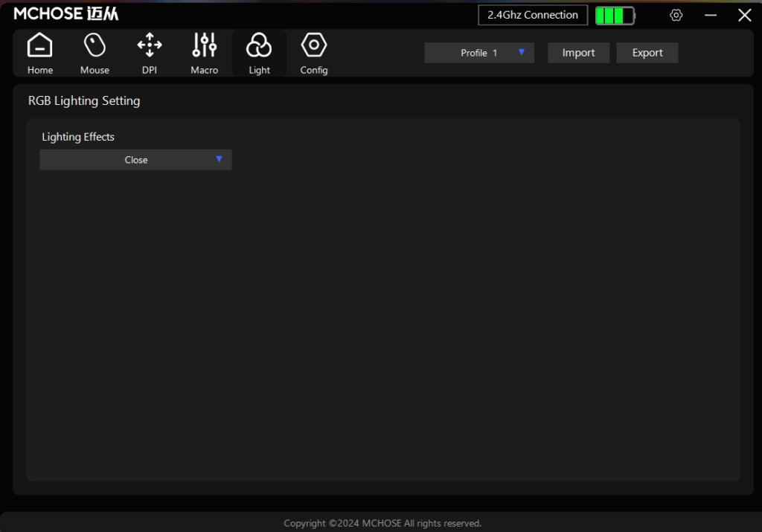Minimize the MCHOSE window

(710, 16)
